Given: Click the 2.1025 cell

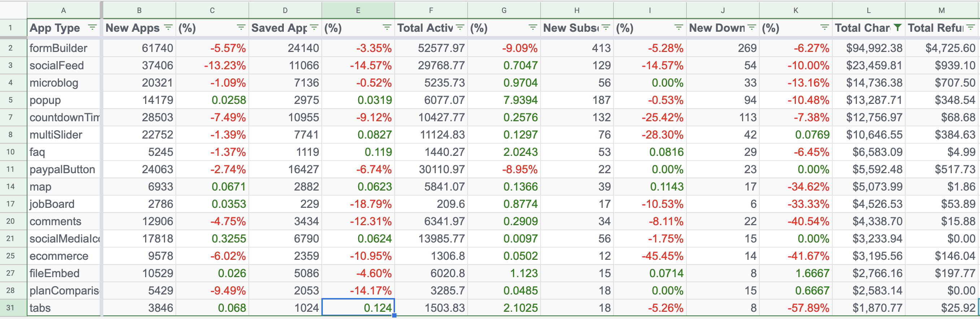Looking at the screenshot, I should tap(504, 307).
